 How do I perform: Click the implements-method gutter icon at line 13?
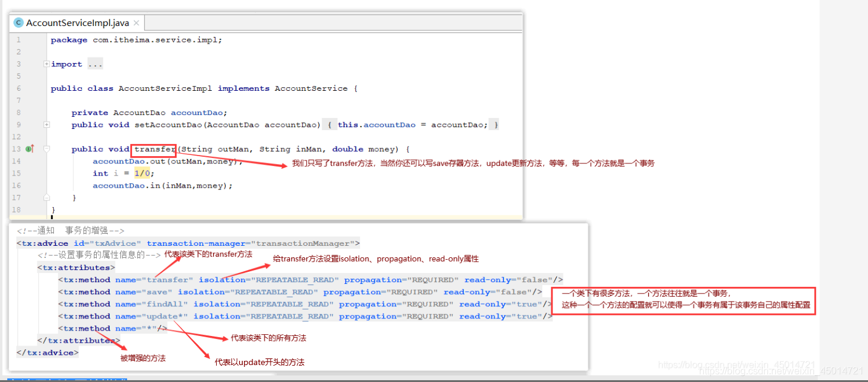[x=29, y=149]
